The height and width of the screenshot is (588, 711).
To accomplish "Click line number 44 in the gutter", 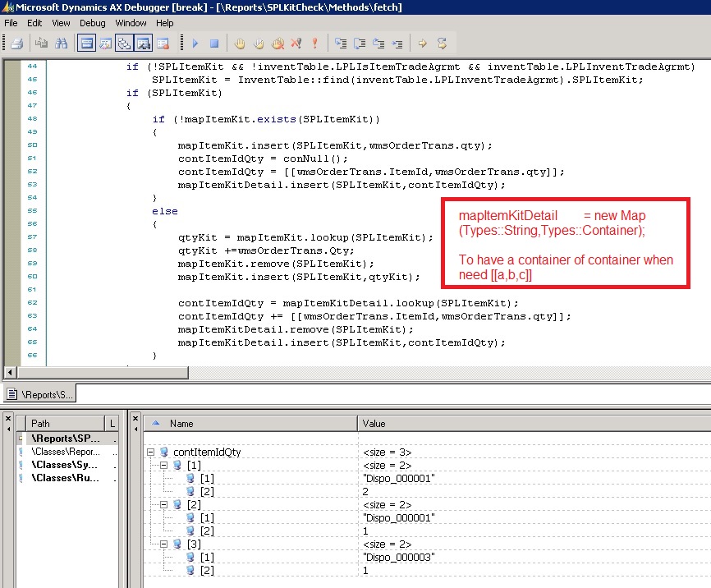I will click(32, 67).
